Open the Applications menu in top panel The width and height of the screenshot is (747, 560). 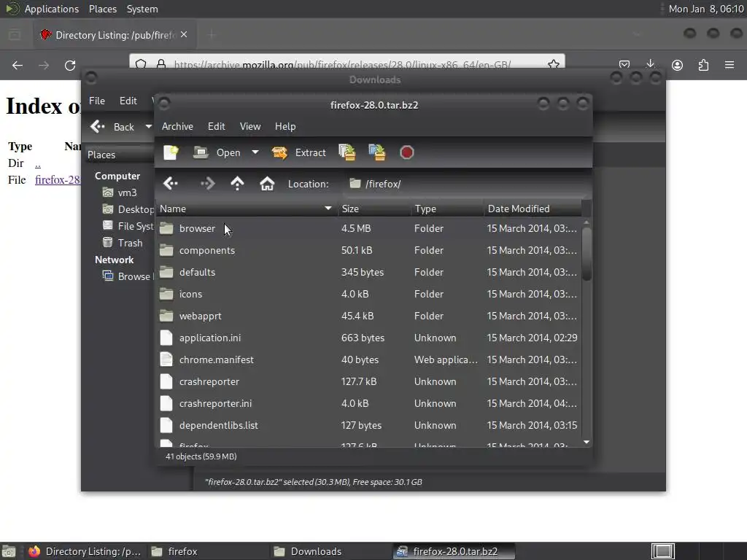[52, 9]
